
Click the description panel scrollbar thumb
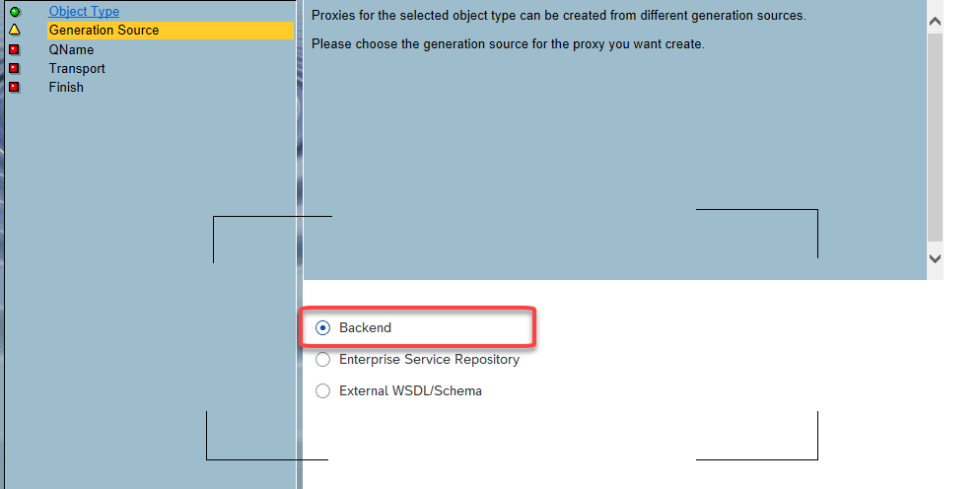coord(935,136)
